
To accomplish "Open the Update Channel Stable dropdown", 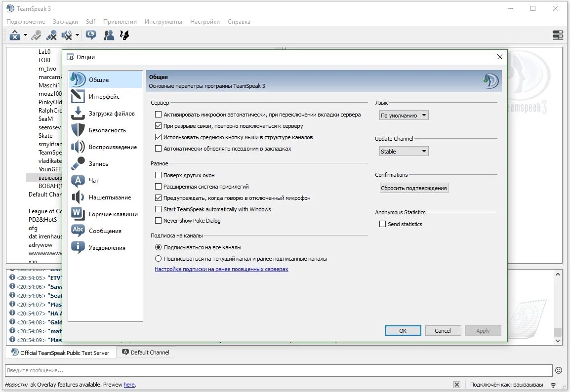I will pyautogui.click(x=404, y=152).
